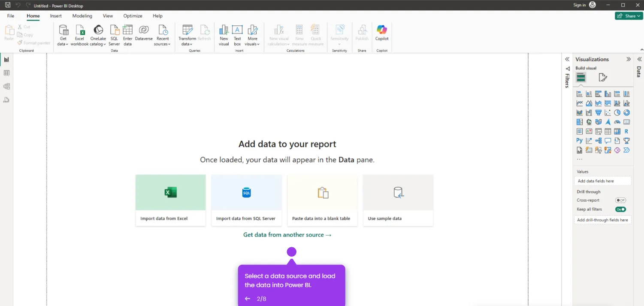Open the Get data source menu
The height and width of the screenshot is (306, 644).
coord(63,35)
